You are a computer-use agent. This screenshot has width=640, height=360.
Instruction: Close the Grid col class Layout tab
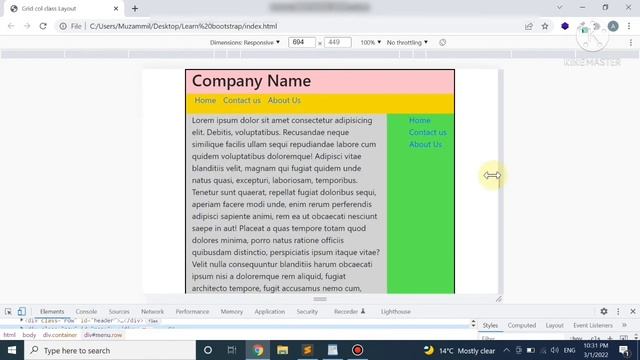(116, 9)
